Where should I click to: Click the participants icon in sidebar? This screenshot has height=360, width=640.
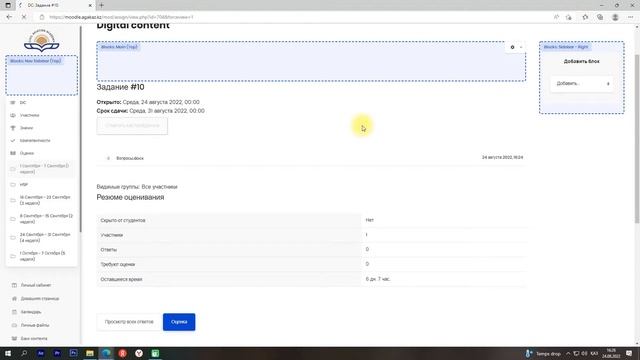13,115
